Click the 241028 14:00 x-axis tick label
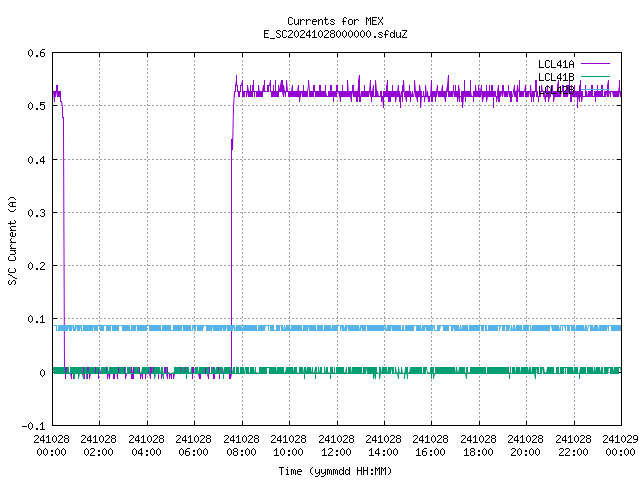 [383, 445]
